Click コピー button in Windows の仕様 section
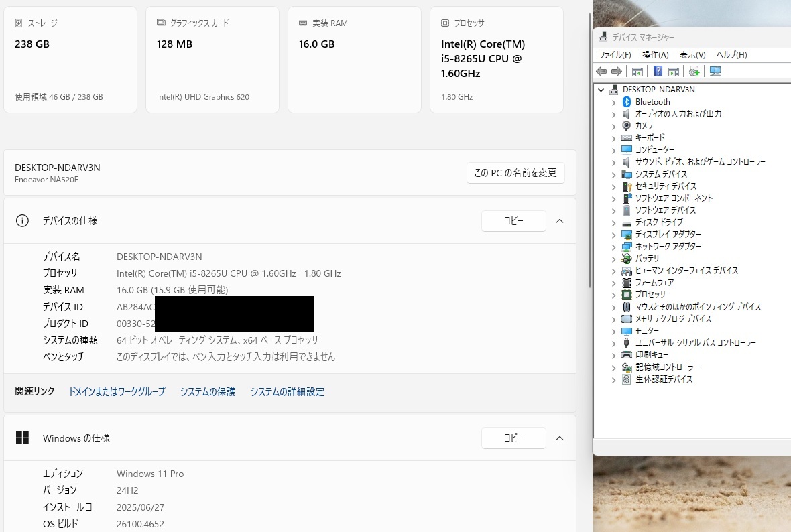This screenshot has width=791, height=532. pos(513,438)
